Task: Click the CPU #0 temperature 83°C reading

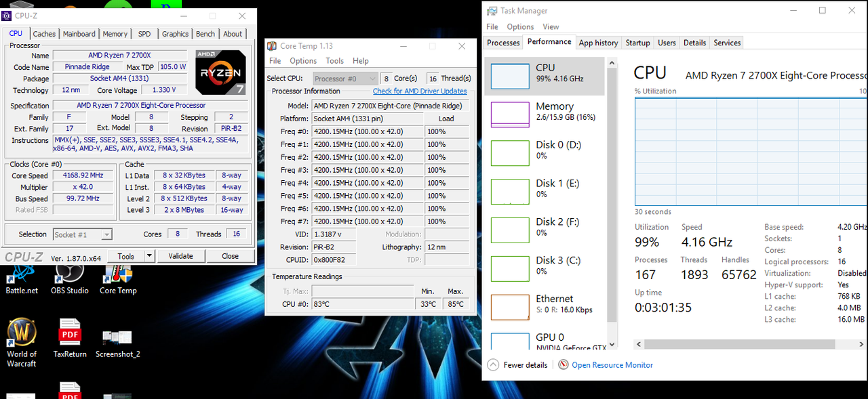Action: click(362, 304)
